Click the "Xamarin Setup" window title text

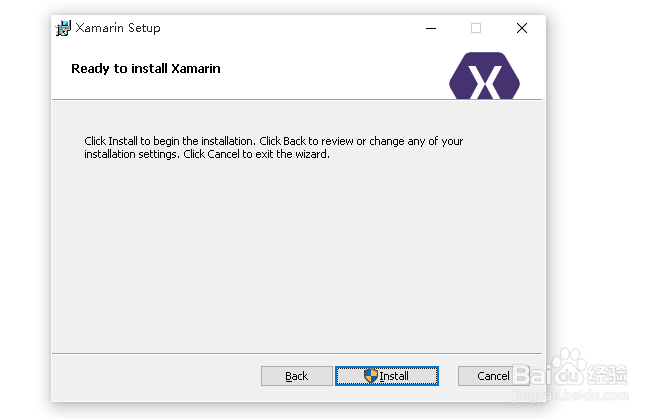coord(117,28)
